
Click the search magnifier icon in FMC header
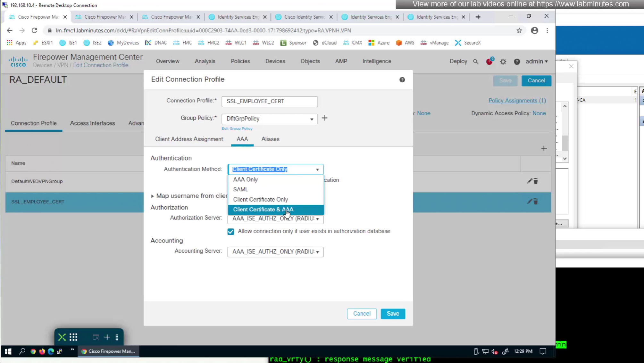pyautogui.click(x=476, y=62)
